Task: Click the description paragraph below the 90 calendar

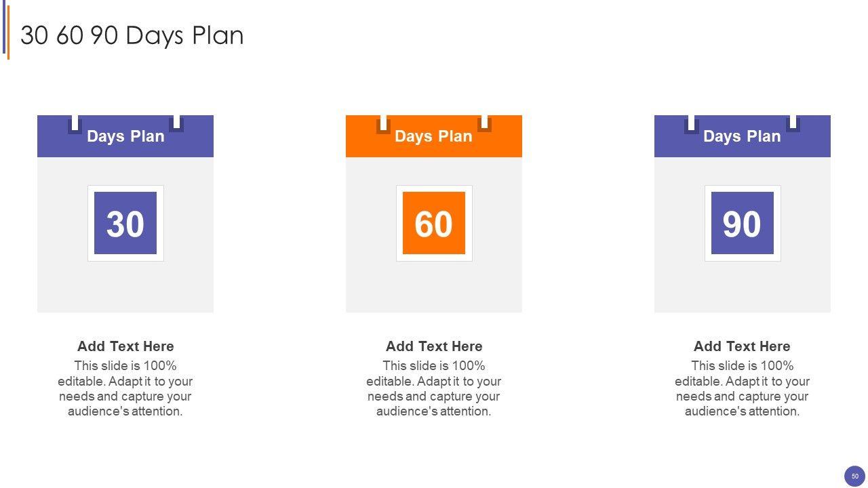Action: 742,388
